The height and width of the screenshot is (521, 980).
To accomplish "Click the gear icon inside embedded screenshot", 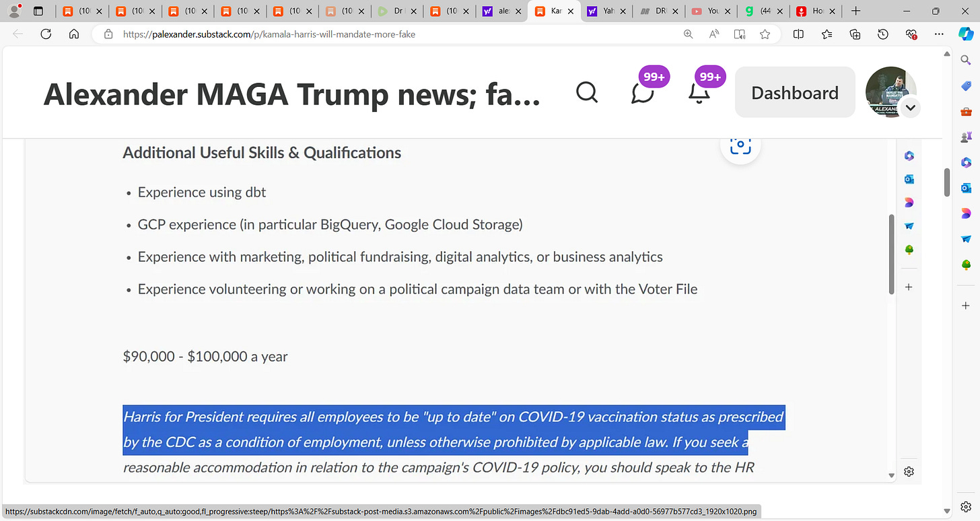I will [909, 471].
